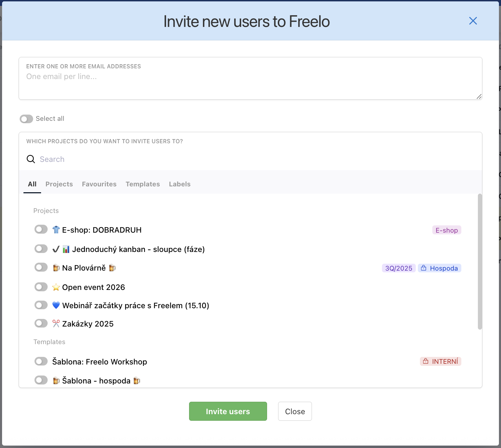
Task: Toggle on the E-shop: DOBRADRUH project
Action: point(41,229)
